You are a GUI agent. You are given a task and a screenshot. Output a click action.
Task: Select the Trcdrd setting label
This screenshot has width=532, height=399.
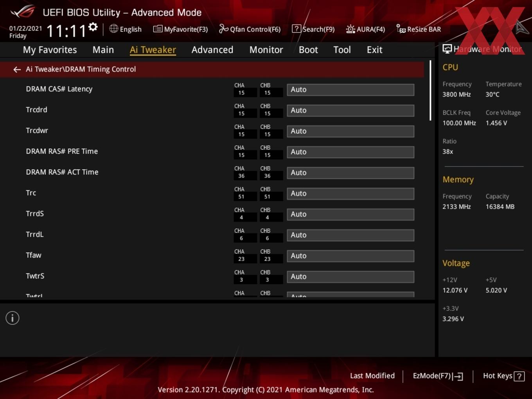point(36,110)
